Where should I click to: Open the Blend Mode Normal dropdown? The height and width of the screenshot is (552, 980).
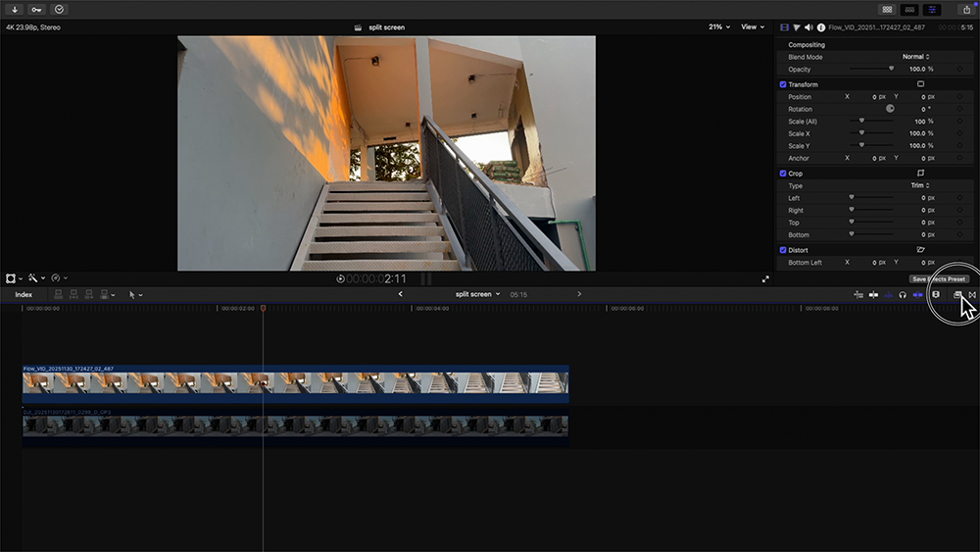(x=915, y=57)
